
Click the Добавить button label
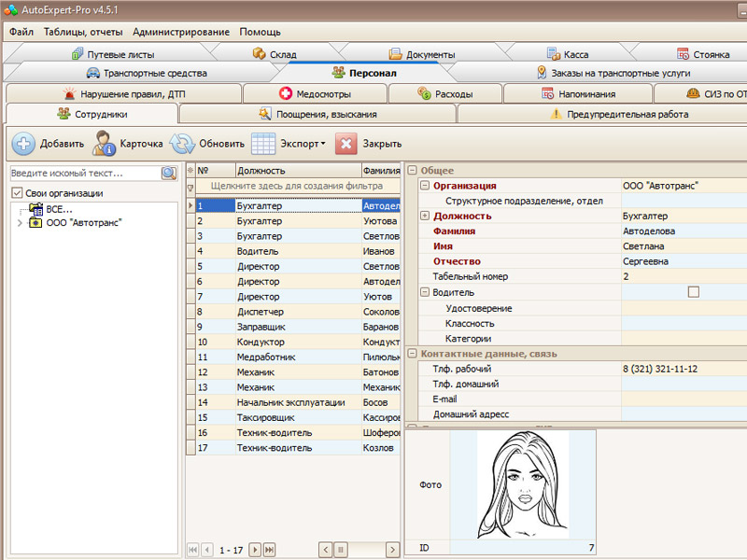click(62, 144)
